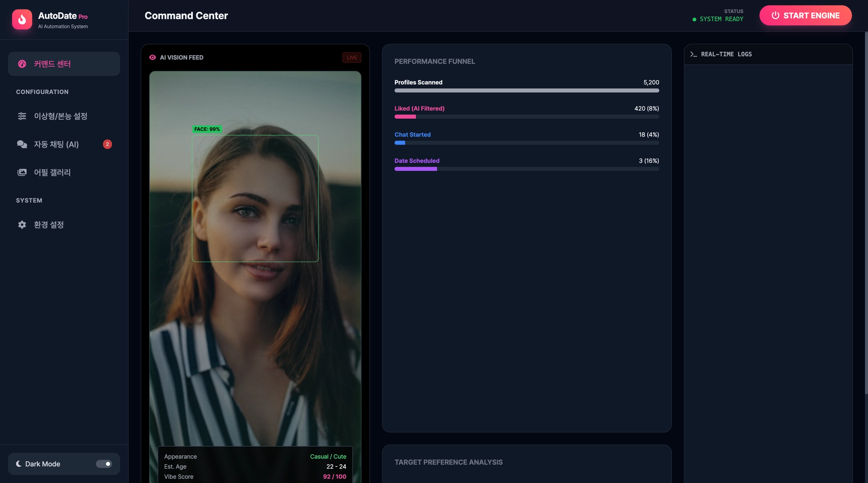Image resolution: width=868 pixels, height=483 pixels.
Task: Open the 커맨드 센터 menu item
Action: 64,64
